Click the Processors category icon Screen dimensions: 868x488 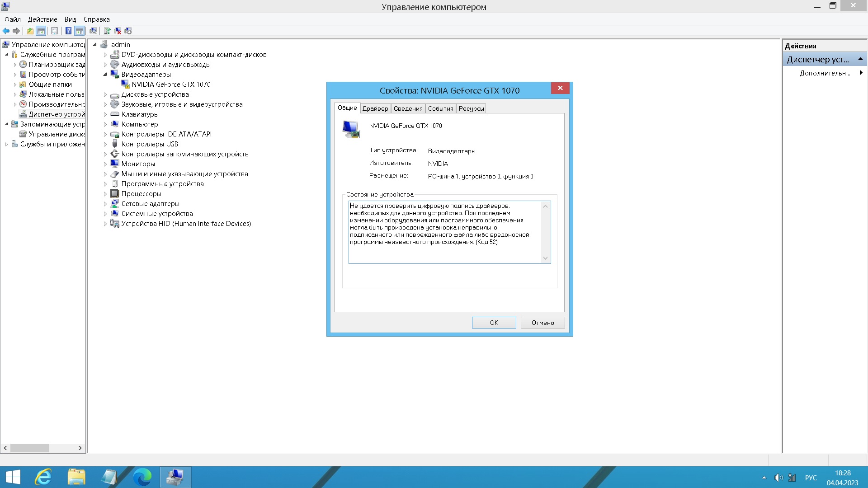[115, 194]
